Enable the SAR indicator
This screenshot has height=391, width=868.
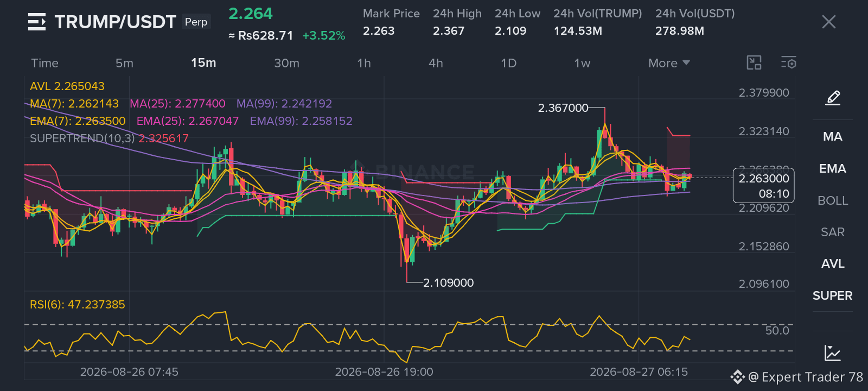tap(833, 232)
